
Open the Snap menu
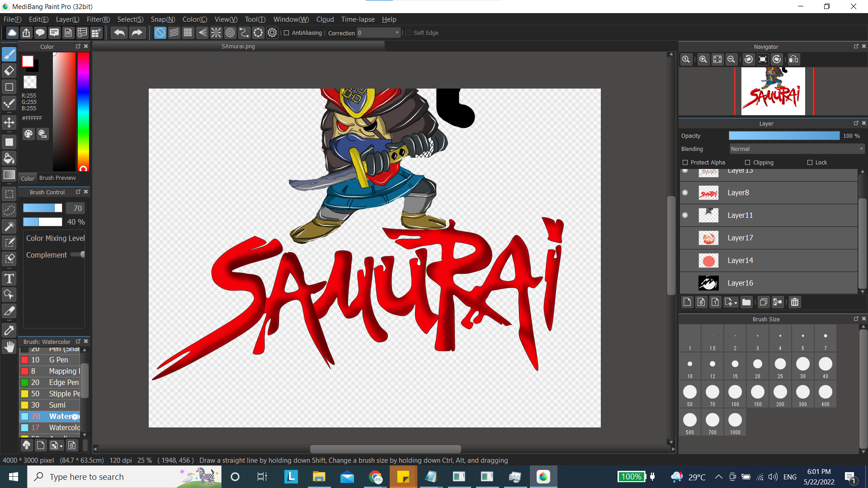163,19
